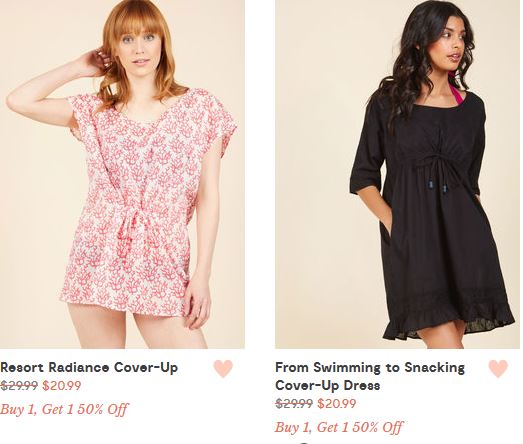The image size is (523, 444).
Task: View the pink coral-print cover-up product photo
Action: click(x=122, y=174)
